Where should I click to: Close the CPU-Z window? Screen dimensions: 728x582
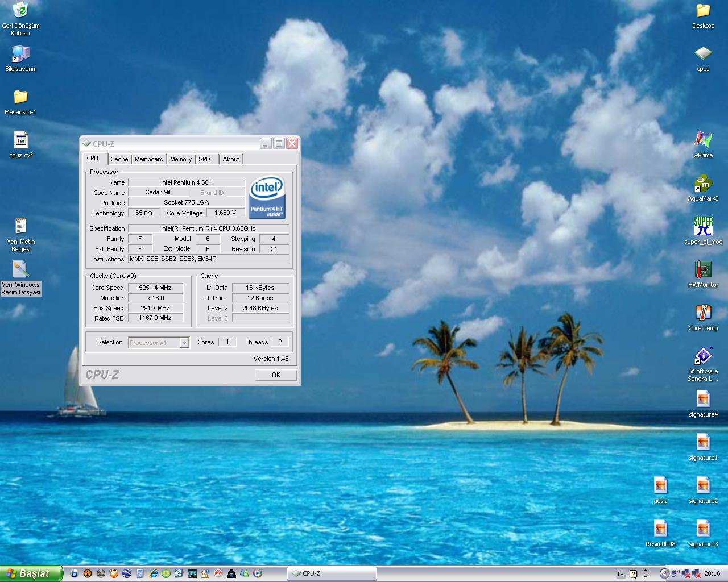[292, 144]
